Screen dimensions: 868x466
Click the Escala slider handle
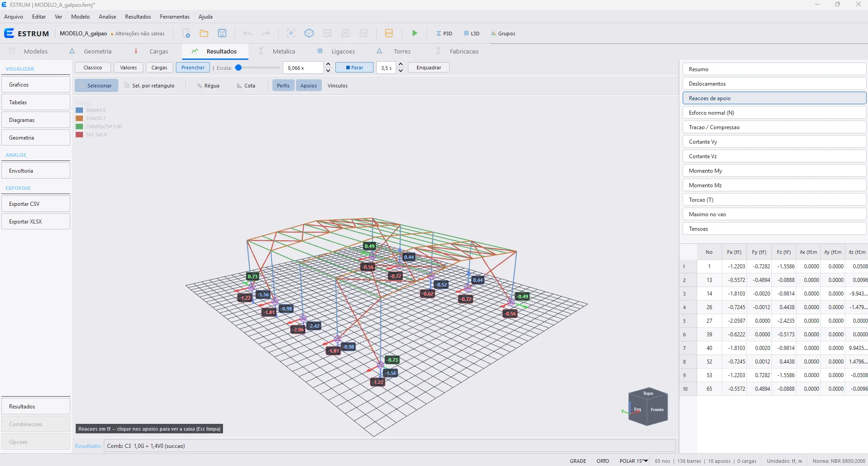[x=238, y=68]
